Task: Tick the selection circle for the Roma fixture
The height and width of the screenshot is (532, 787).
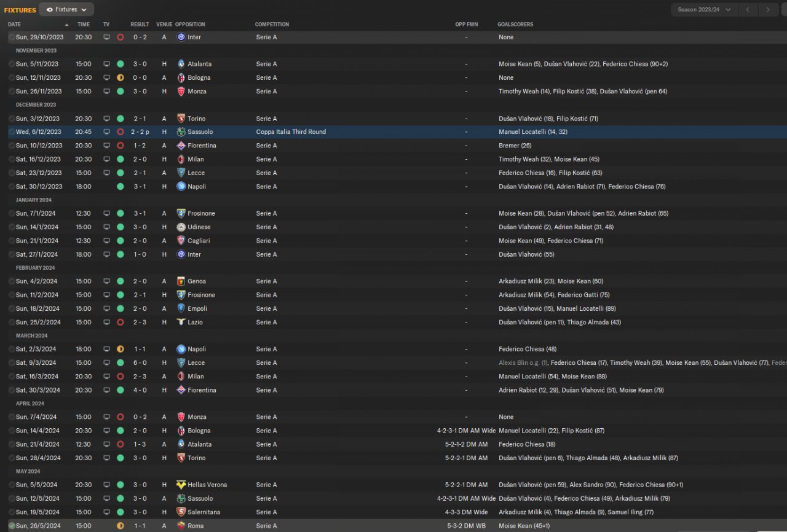Action: tap(12, 526)
